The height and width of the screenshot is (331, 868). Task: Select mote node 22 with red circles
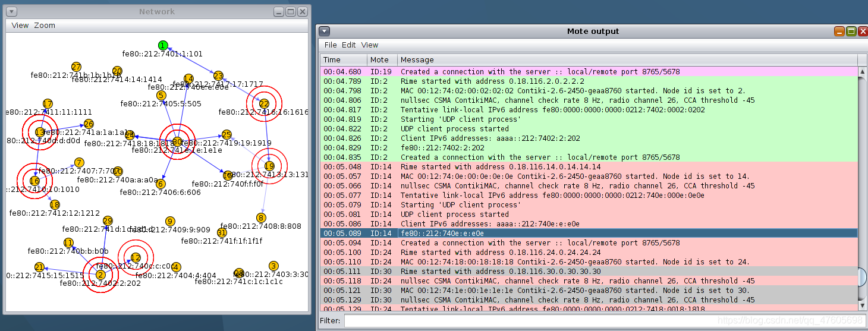pos(264,103)
